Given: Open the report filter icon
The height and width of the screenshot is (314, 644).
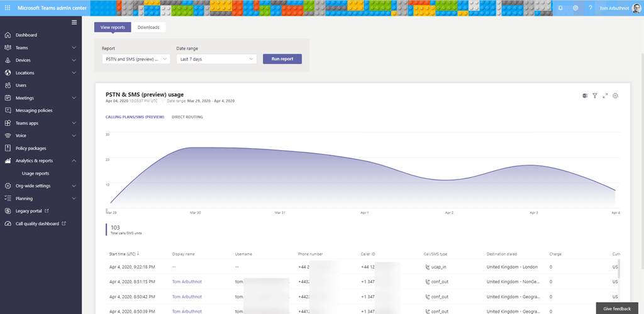Looking at the screenshot, I should (x=595, y=95).
